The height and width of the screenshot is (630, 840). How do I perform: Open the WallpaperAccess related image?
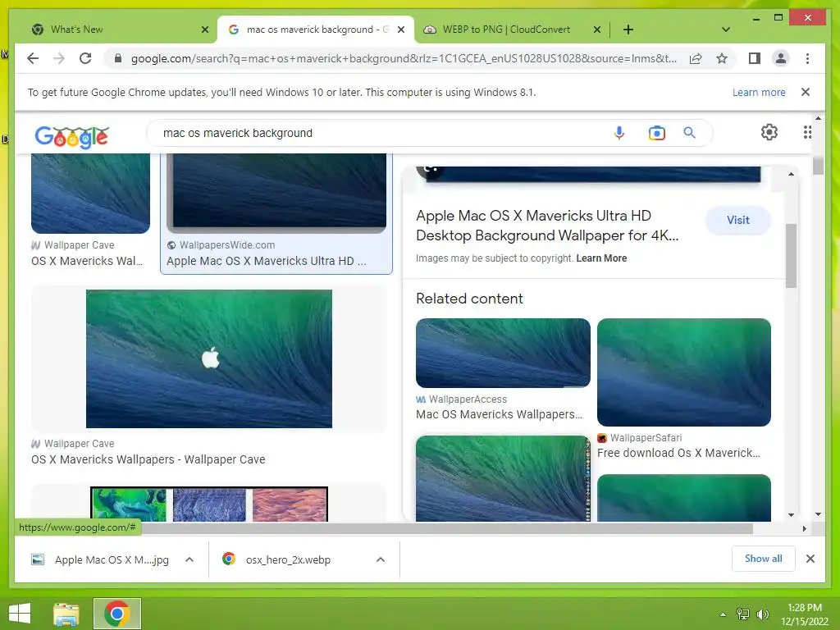click(x=503, y=353)
